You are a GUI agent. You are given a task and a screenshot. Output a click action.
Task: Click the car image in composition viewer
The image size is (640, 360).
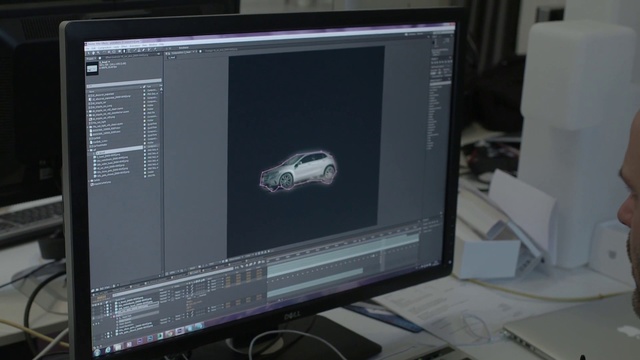point(298,171)
